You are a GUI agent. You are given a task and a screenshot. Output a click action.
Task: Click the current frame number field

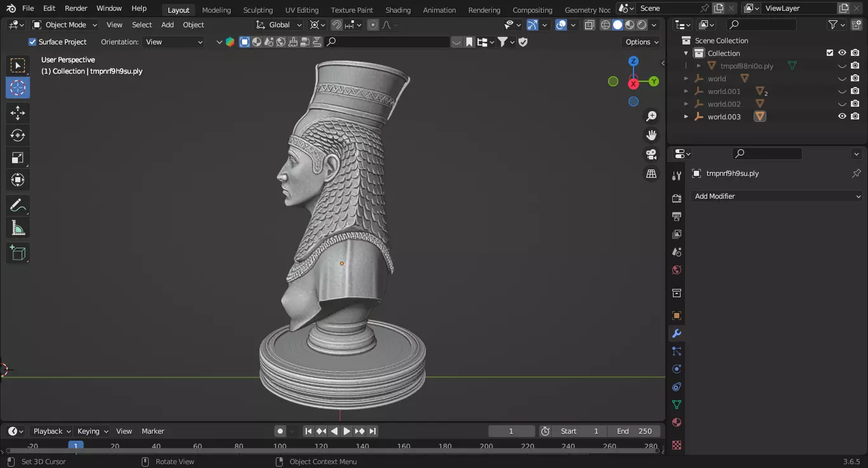tap(511, 431)
